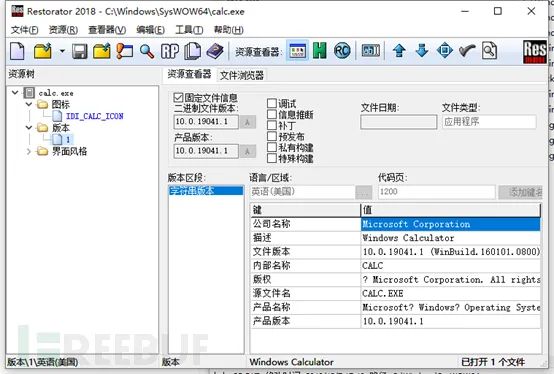Screen dimensions: 554x374
Task: Click the magnifier Find icon
Action: [147, 52]
